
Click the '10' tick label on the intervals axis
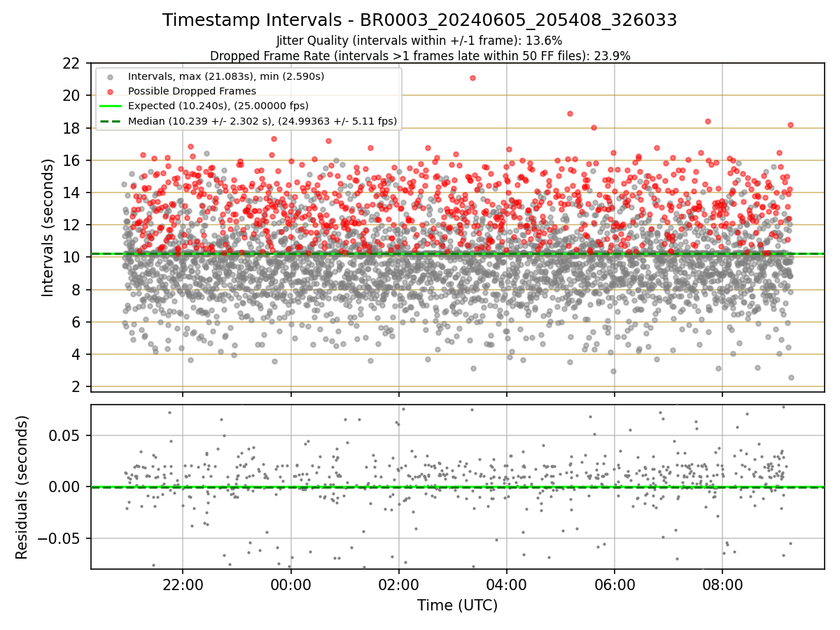click(x=72, y=258)
